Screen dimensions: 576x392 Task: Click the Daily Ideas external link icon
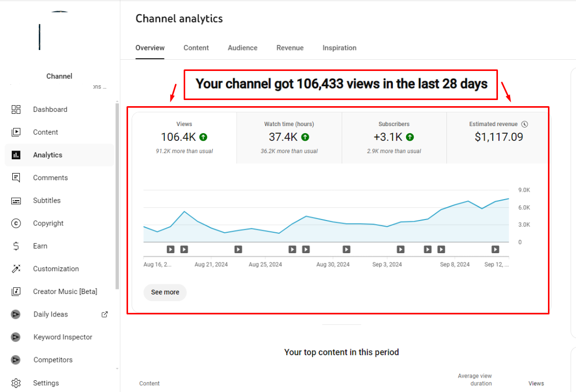pos(105,314)
